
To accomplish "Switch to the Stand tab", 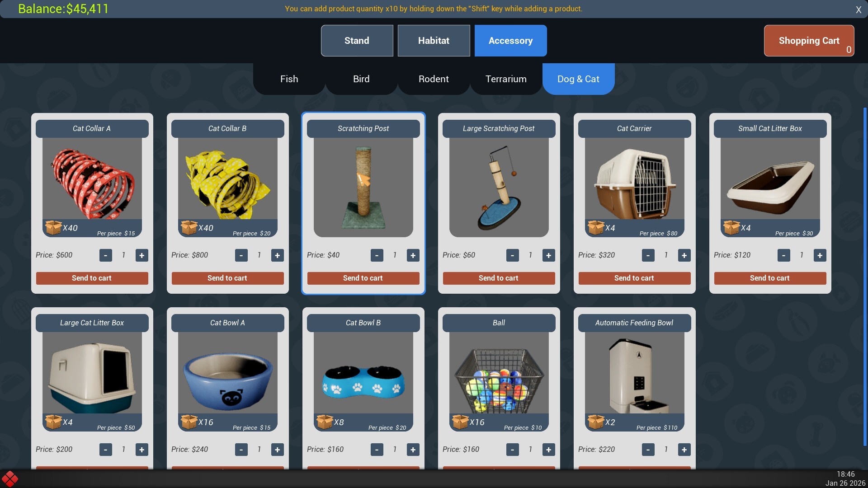I will coord(357,40).
